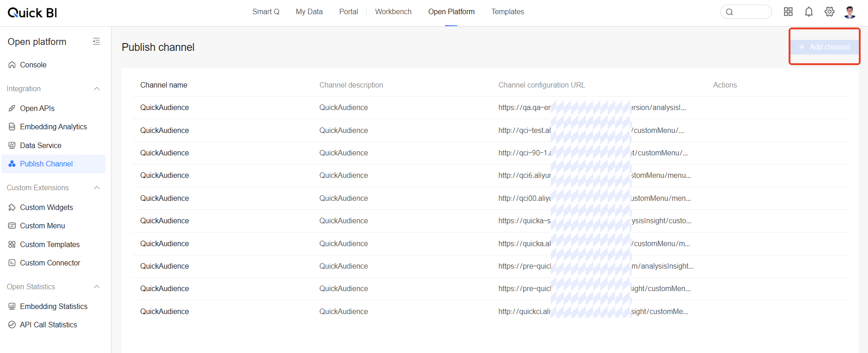This screenshot has width=868, height=353.
Task: Click URL starting https://quicka-s
Action: (x=595, y=221)
